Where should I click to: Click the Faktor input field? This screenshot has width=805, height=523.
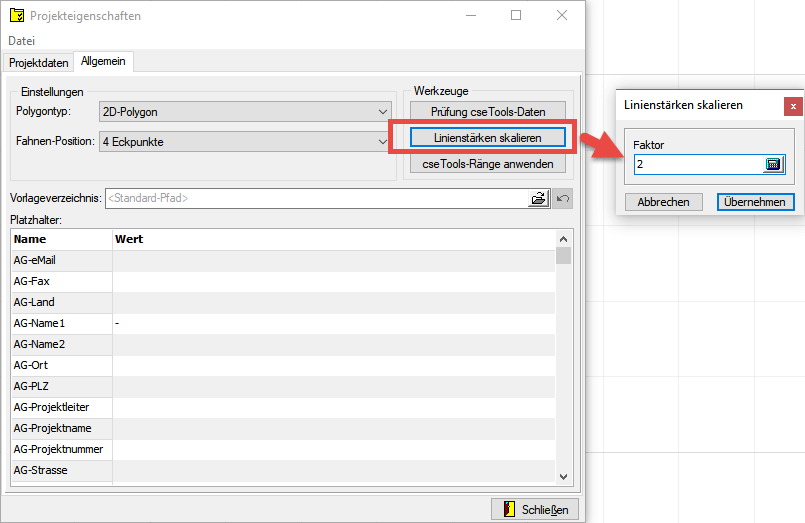point(697,165)
